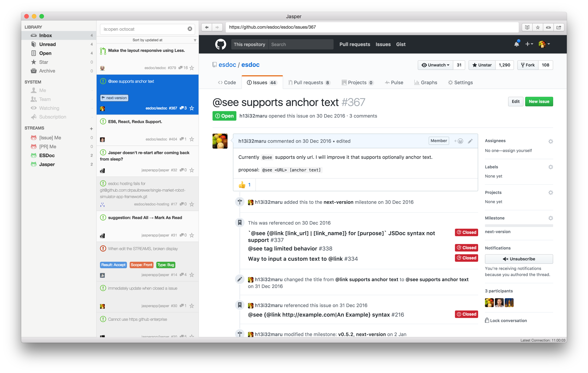The image size is (588, 373).
Task: Star the @see supports anchor text issue
Action: [192, 108]
